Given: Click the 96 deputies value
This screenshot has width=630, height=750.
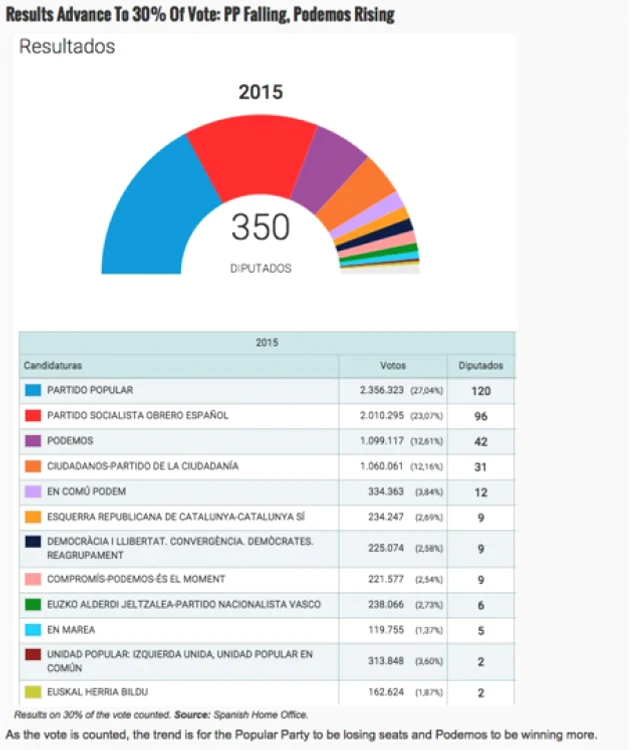Looking at the screenshot, I should 481,416.
